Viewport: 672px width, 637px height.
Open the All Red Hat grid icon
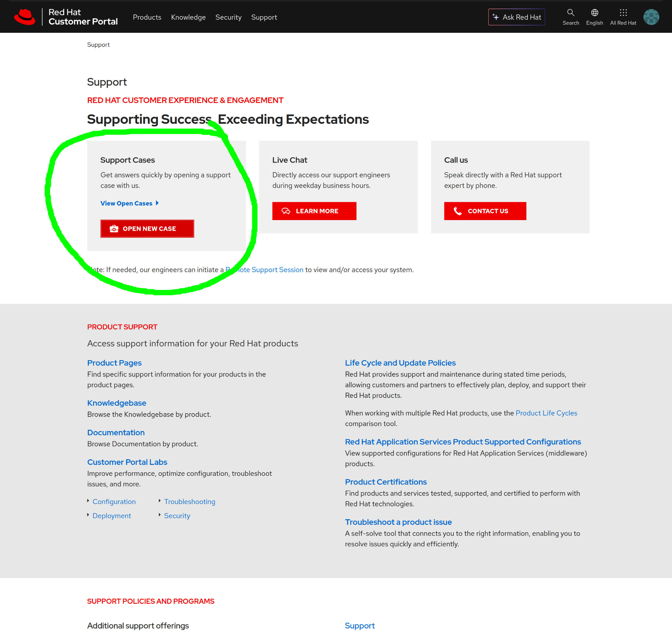click(623, 13)
